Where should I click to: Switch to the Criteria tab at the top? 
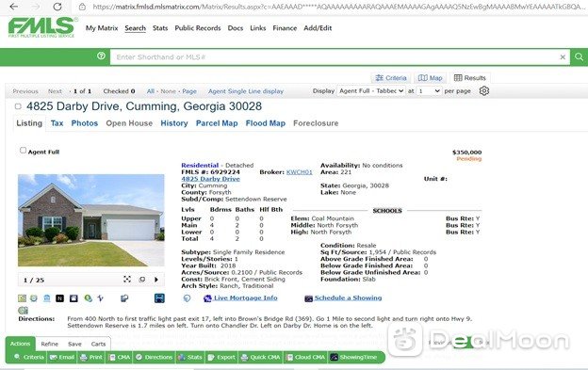tap(391, 78)
